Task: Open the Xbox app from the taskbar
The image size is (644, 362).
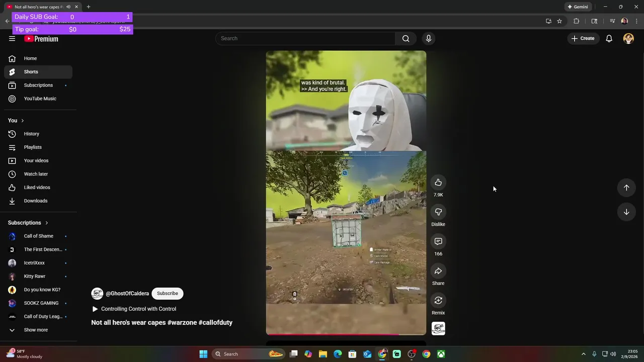Action: click(441, 354)
